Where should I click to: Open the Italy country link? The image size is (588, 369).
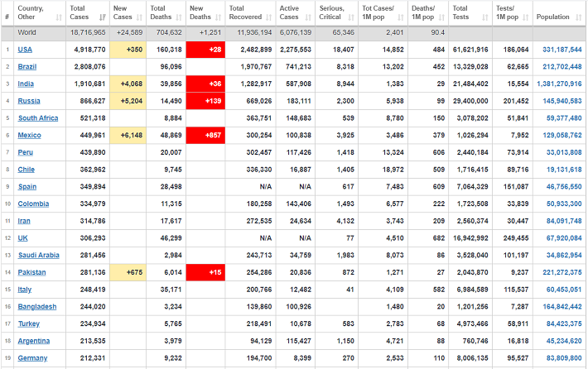pyautogui.click(x=24, y=290)
